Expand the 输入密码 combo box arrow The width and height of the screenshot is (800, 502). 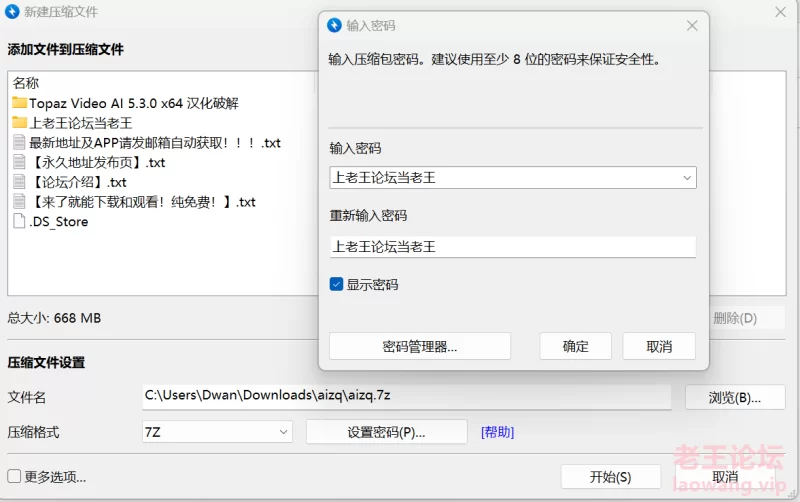coord(687,178)
